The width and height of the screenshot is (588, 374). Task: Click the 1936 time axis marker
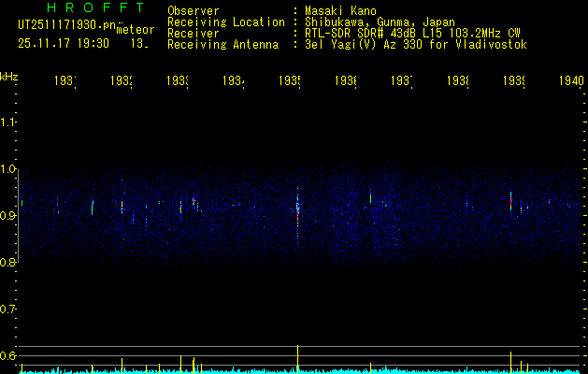tap(346, 80)
